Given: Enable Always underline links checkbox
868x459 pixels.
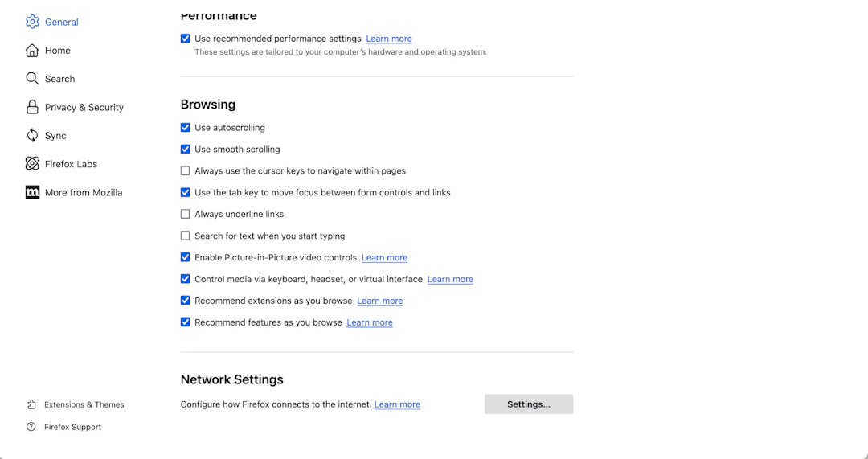Looking at the screenshot, I should 185,214.
